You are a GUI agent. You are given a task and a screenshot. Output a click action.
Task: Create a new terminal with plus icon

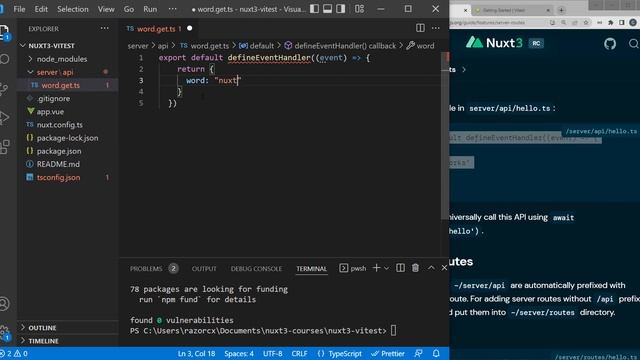(376, 268)
